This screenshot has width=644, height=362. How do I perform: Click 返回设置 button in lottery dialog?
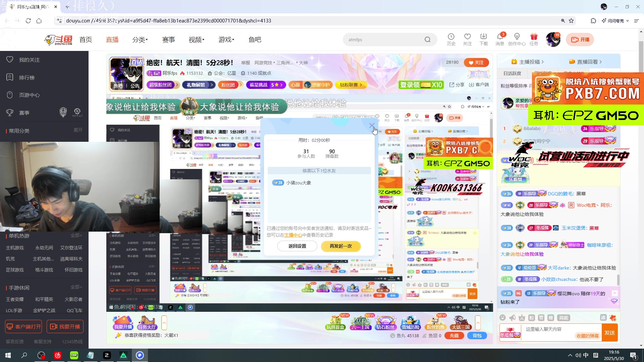(x=297, y=246)
